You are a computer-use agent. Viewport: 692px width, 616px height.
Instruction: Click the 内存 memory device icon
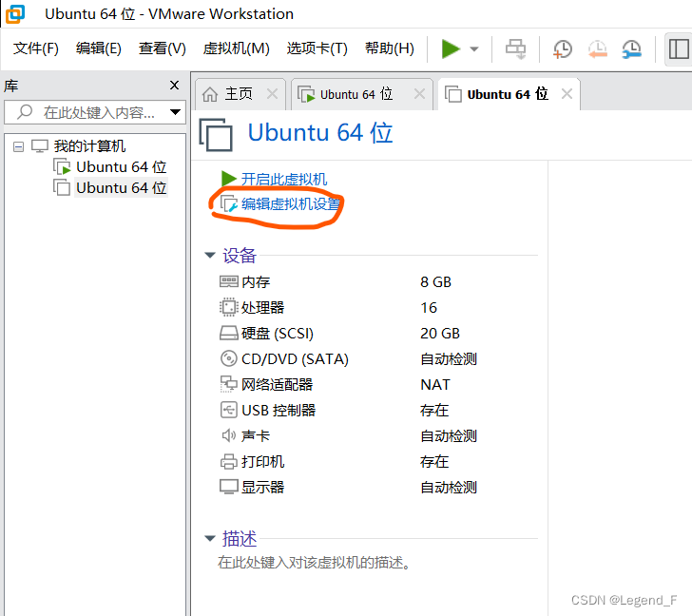[228, 281]
